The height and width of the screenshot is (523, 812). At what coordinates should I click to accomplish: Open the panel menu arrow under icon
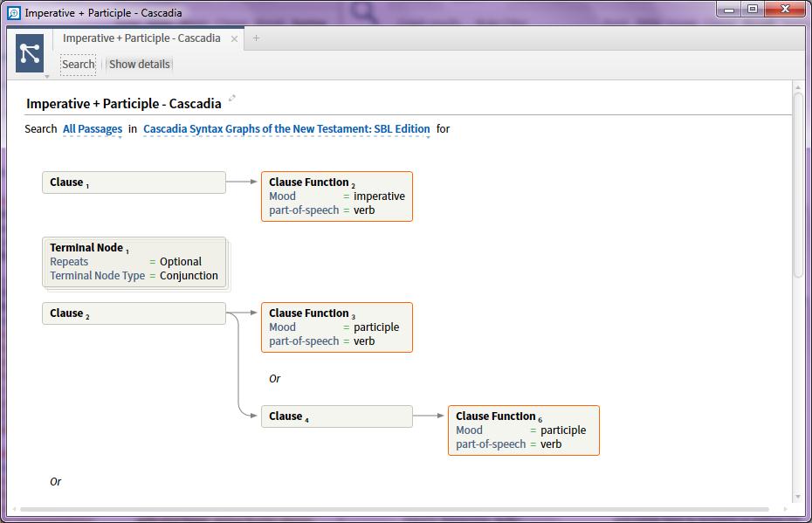pos(47,77)
